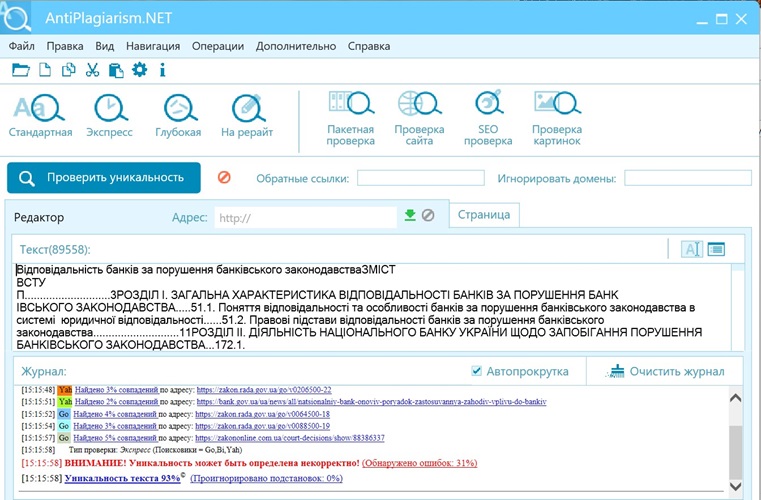The image size is (761, 500).
Task: Click the scissors cut icon
Action: click(x=92, y=70)
